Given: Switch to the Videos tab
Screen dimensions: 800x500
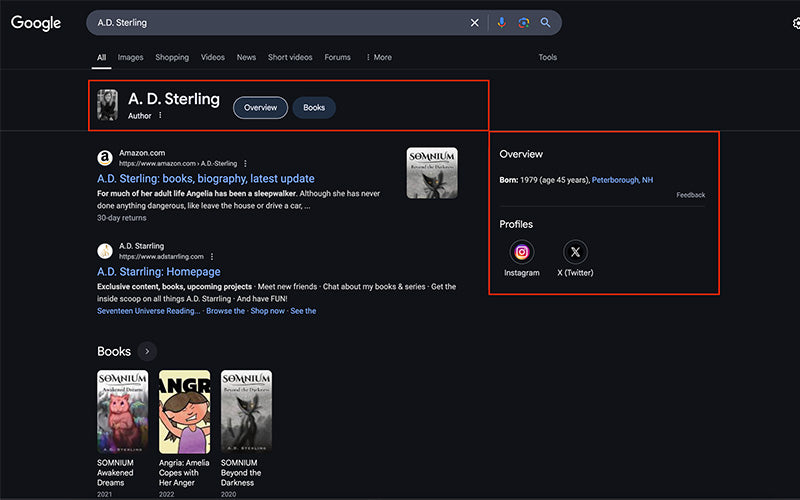Looking at the screenshot, I should tap(213, 57).
